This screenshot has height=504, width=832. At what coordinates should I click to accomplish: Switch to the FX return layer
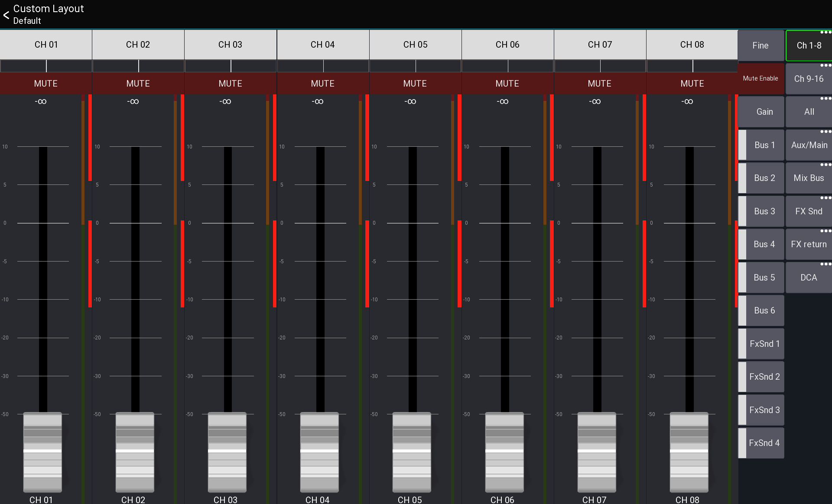coord(808,244)
